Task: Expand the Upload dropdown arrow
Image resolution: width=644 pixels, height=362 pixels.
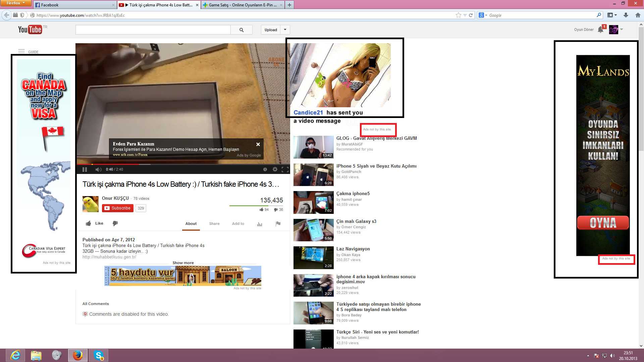Action: coord(285,30)
